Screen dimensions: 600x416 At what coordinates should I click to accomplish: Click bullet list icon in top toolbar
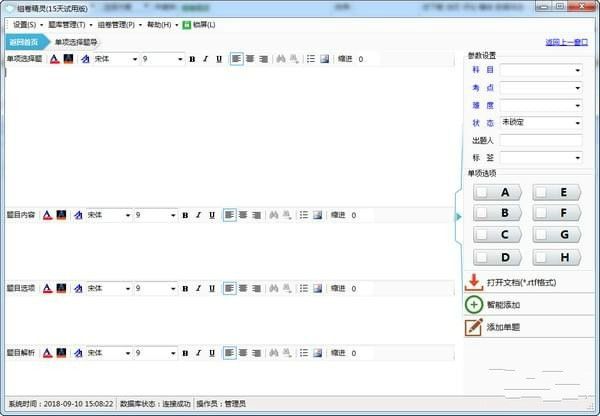311,59
